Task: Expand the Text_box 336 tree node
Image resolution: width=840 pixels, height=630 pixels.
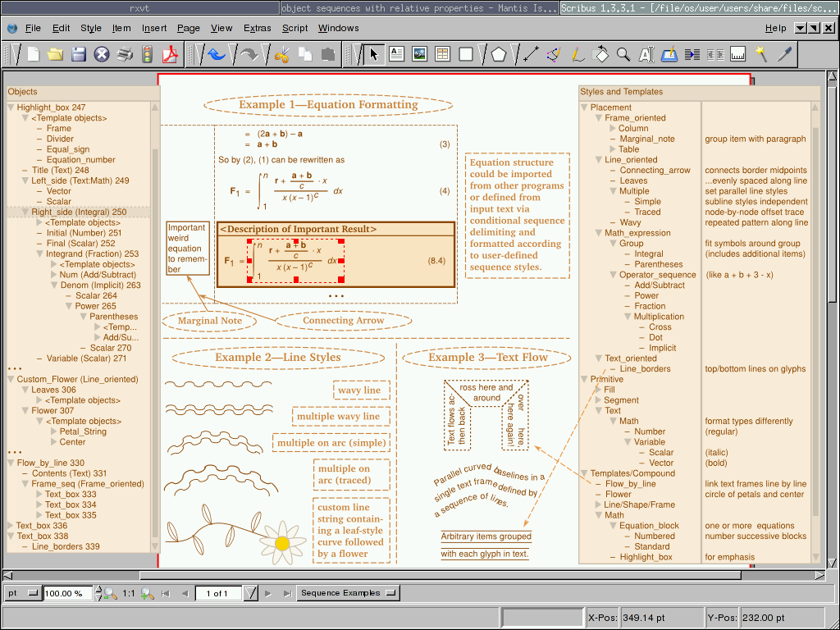Action: pos(11,526)
